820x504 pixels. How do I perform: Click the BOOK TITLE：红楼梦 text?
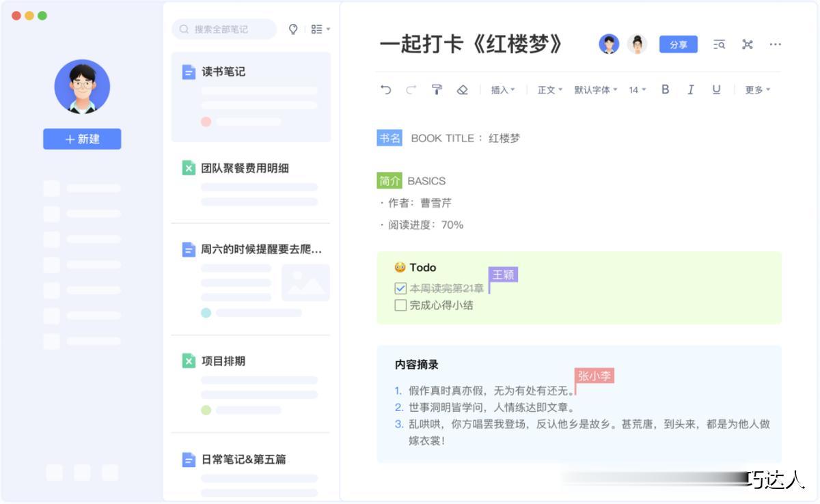(465, 138)
